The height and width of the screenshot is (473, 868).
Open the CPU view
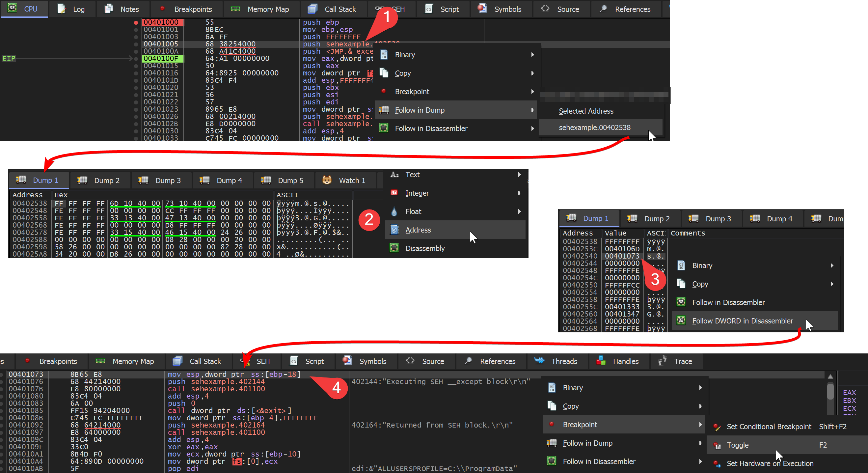coord(24,9)
